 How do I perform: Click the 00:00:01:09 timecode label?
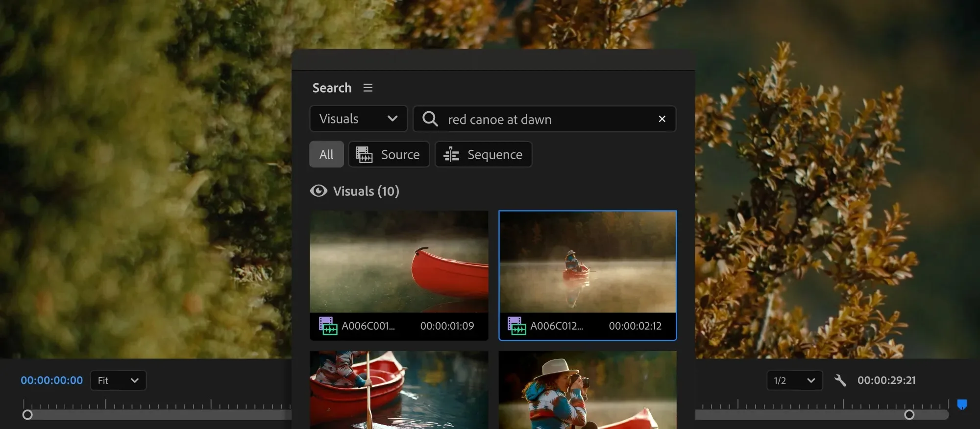click(447, 326)
